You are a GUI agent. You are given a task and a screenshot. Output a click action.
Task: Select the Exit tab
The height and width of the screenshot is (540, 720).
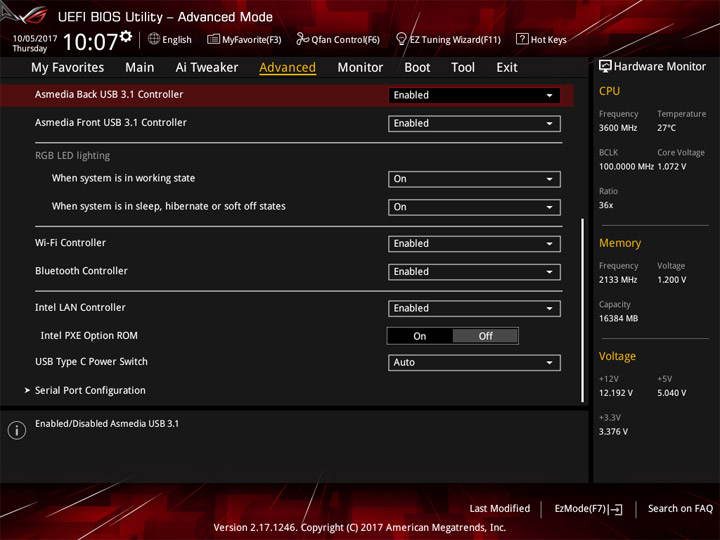tap(507, 68)
